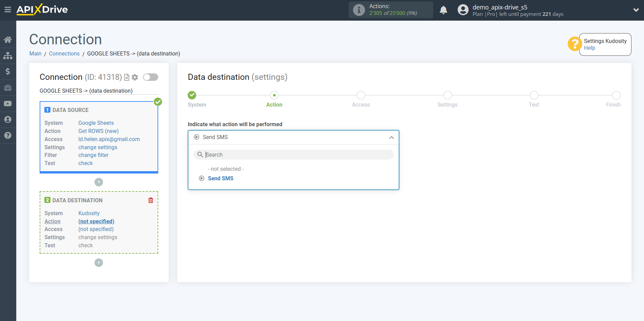Toggle the connection on/off switch
Image resolution: width=644 pixels, height=321 pixels.
click(150, 77)
